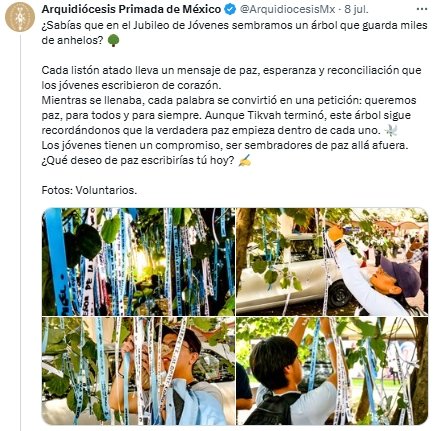Screen dimensions: 438x431
Task: View photo of young man with glasses
Action: pyautogui.click(x=138, y=371)
